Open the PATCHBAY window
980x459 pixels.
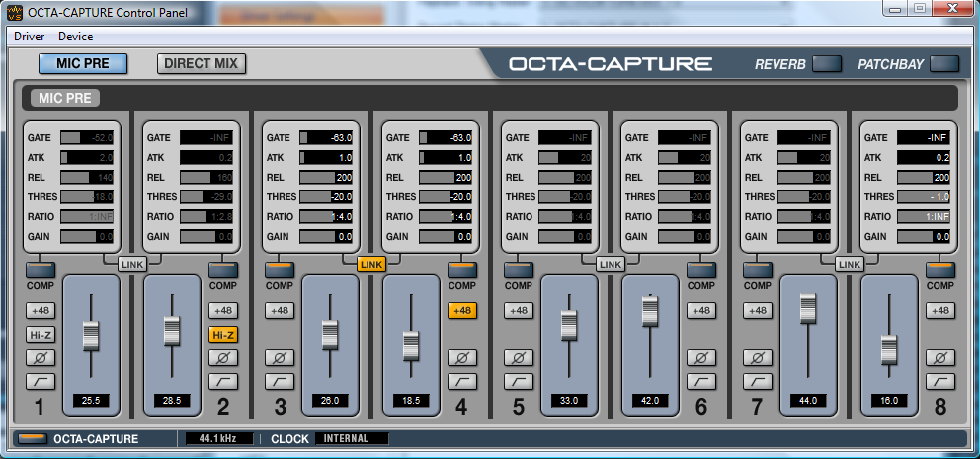point(944,64)
